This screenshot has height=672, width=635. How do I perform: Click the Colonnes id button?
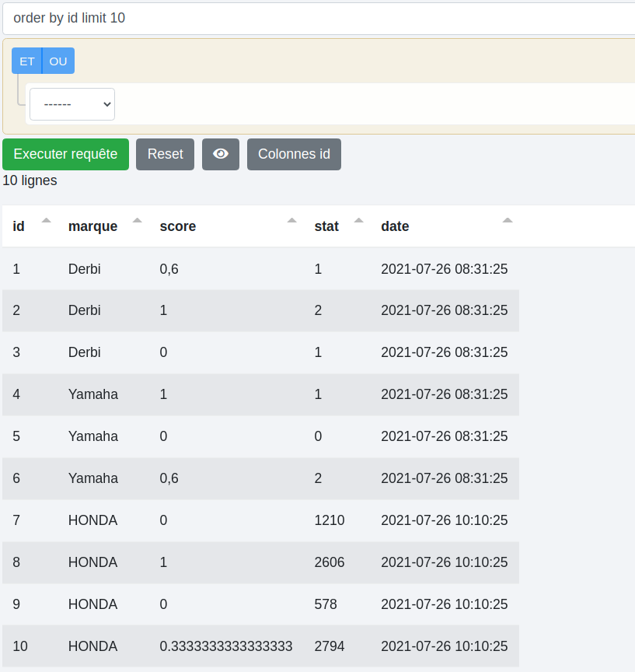pyautogui.click(x=294, y=154)
